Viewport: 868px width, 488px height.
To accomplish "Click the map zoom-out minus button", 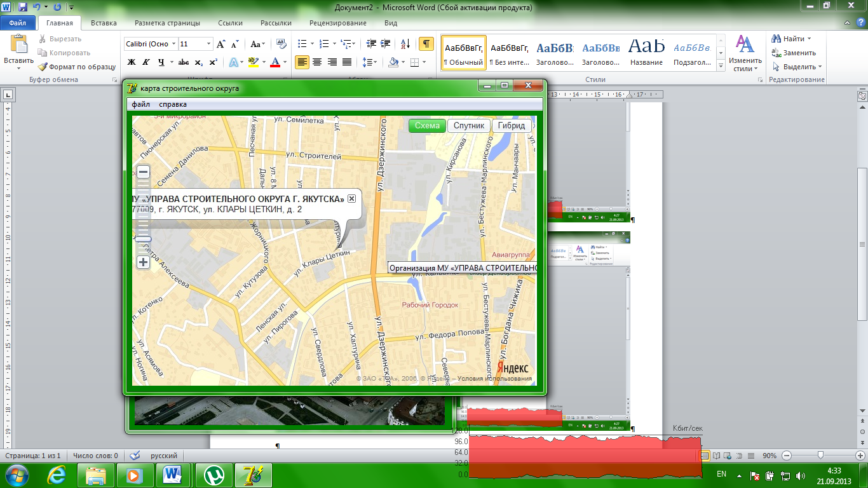I will click(x=144, y=172).
